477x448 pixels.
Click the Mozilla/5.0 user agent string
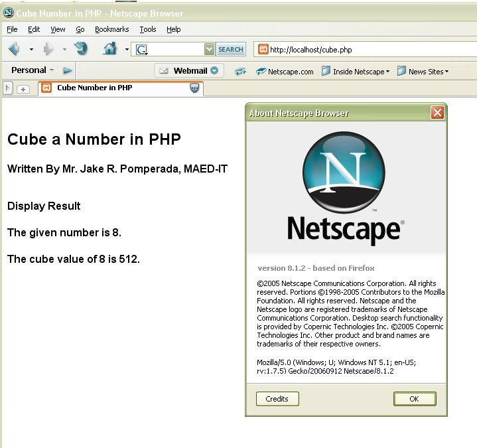click(336, 366)
